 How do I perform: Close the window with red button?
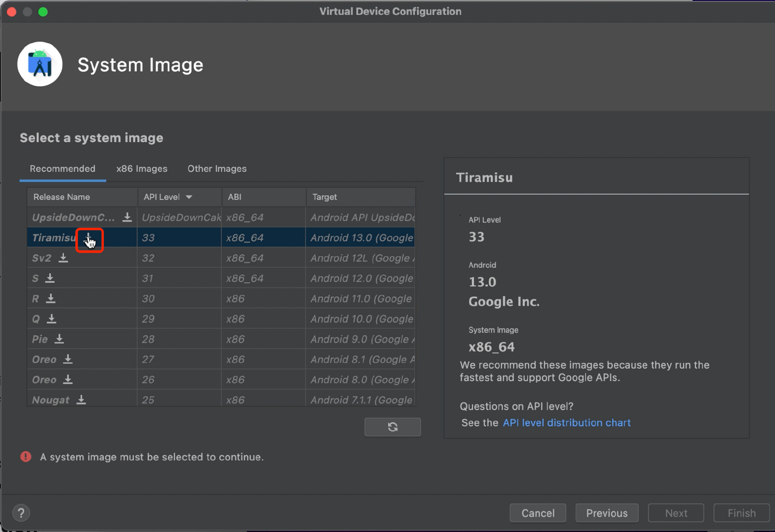click(12, 12)
